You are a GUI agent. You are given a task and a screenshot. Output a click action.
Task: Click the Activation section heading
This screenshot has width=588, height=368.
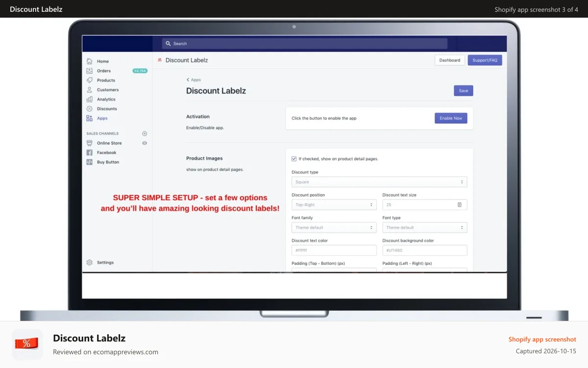coord(198,117)
